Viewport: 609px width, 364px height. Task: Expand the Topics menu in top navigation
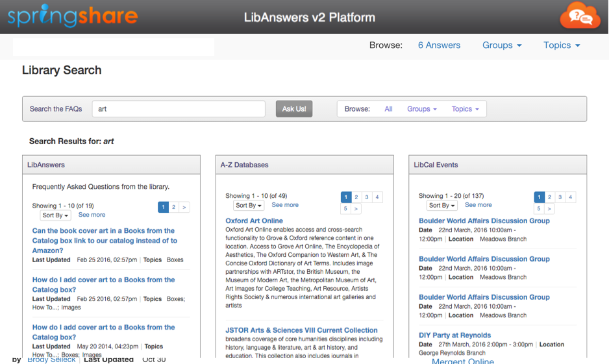coord(562,45)
